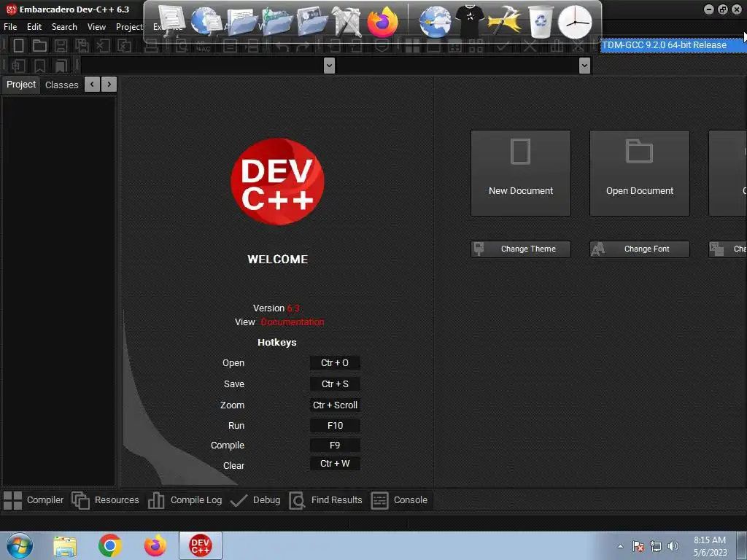Open the TDM-GCC 9.2.0 compiler dropdown
This screenshot has width=747, height=560.
672,45
